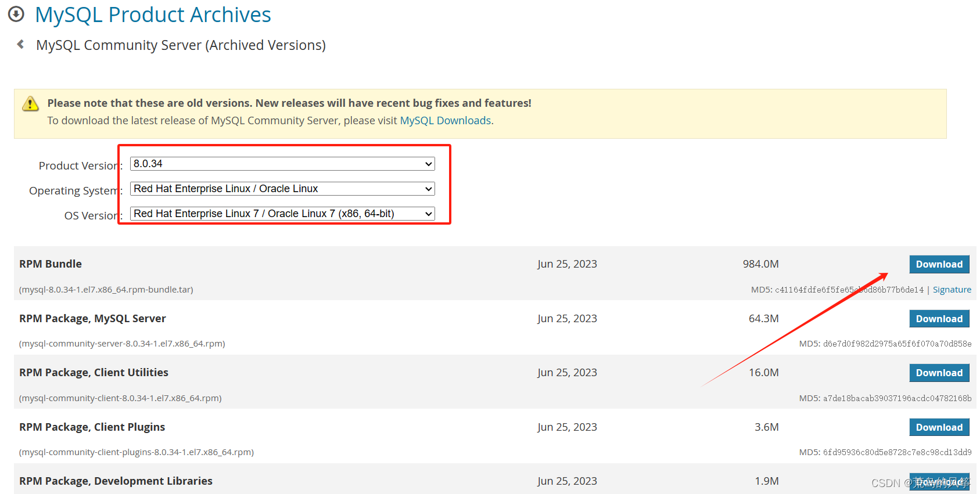Click the RPM Bundle date Jun 25, 2023
The width and height of the screenshot is (980, 494).
[x=567, y=264]
